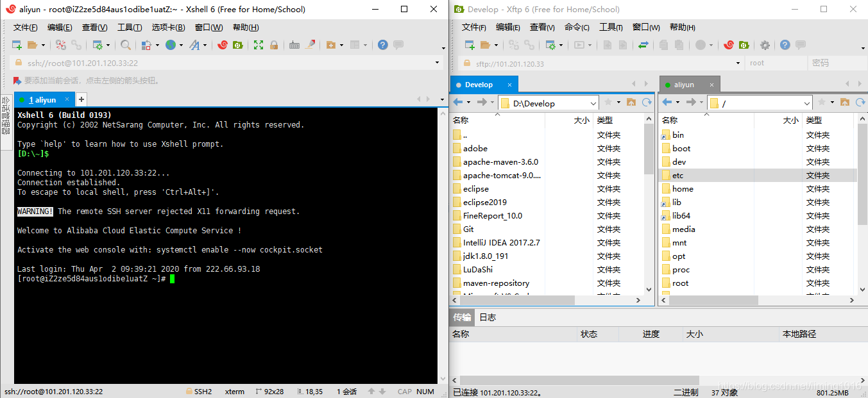Switch to the 日志 tab in Xftp
This screenshot has width=868, height=398.
coord(487,317)
